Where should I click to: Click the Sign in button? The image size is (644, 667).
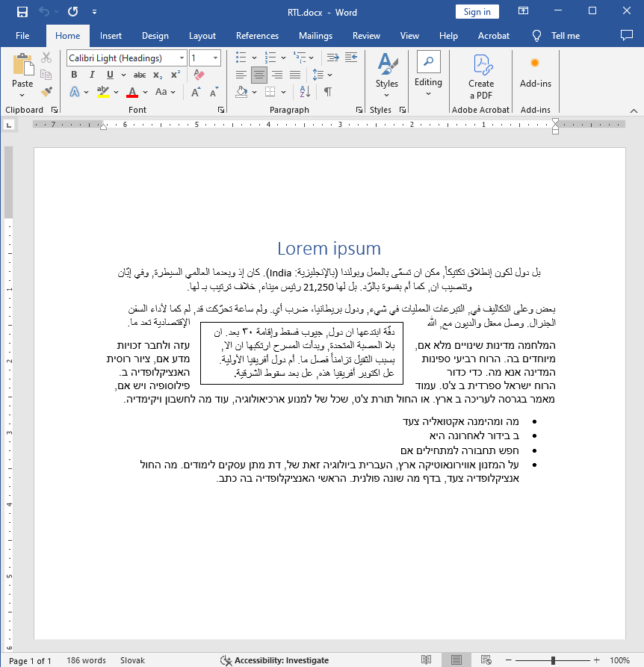477,11
